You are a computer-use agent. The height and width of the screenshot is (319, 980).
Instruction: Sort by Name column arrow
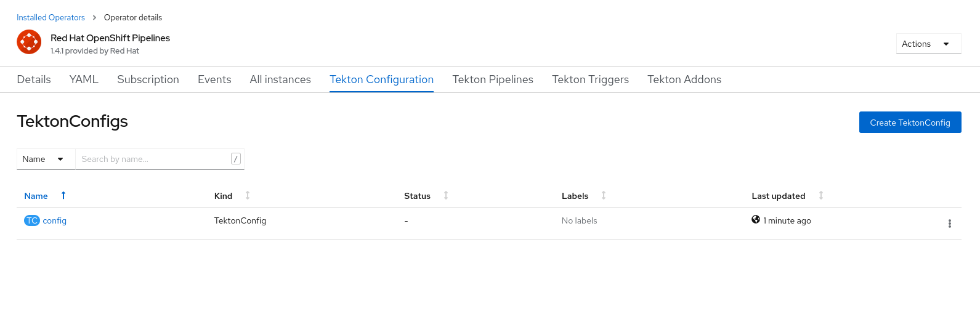[x=63, y=195]
